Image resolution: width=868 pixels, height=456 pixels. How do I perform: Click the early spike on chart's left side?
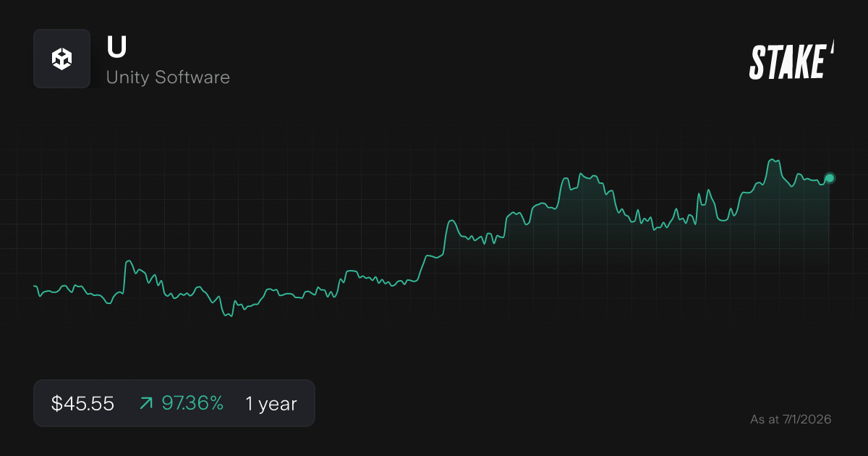129,261
